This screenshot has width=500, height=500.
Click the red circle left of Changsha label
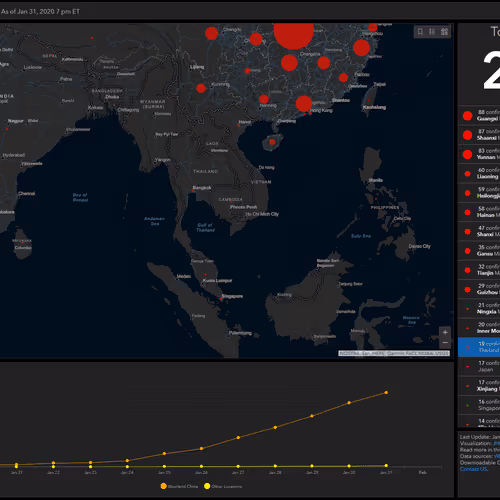tap(289, 63)
